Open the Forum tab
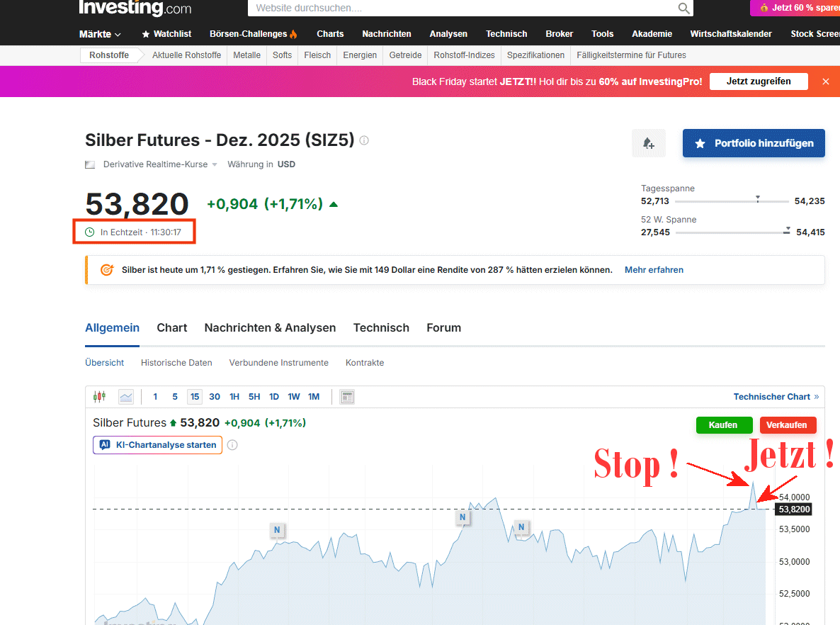 pyautogui.click(x=443, y=327)
